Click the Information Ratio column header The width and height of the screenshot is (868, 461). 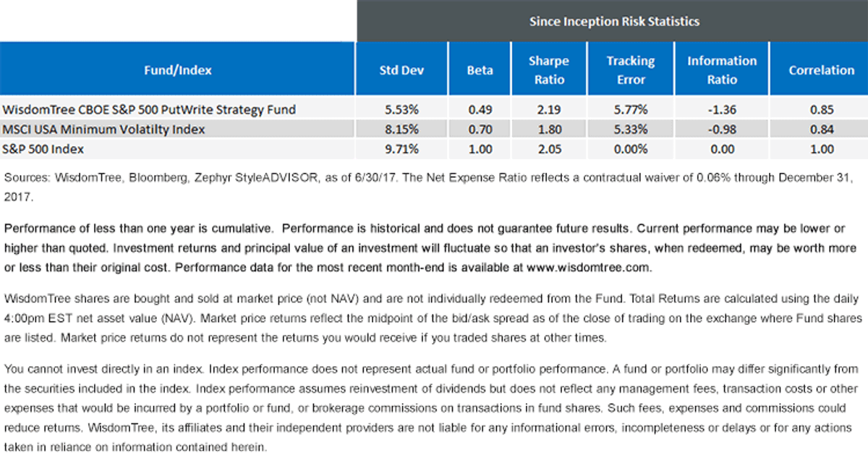coord(721,70)
